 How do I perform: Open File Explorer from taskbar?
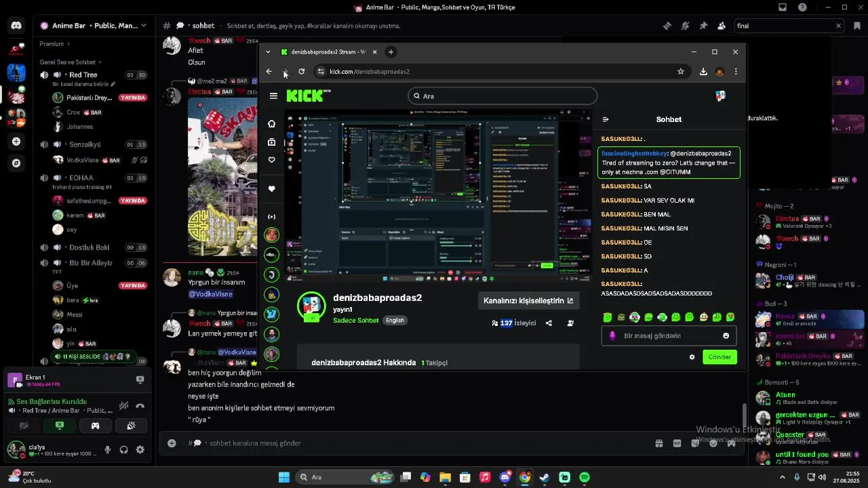[x=445, y=477]
